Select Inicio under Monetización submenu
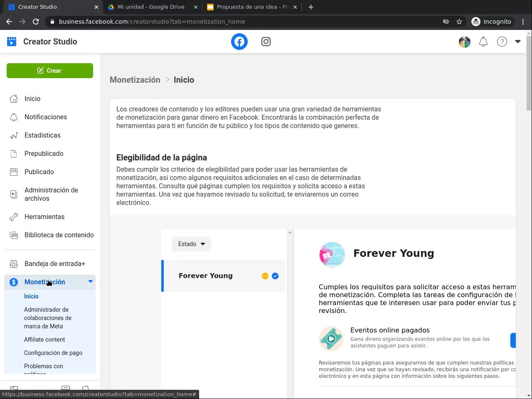This screenshot has height=399, width=532. 31,296
